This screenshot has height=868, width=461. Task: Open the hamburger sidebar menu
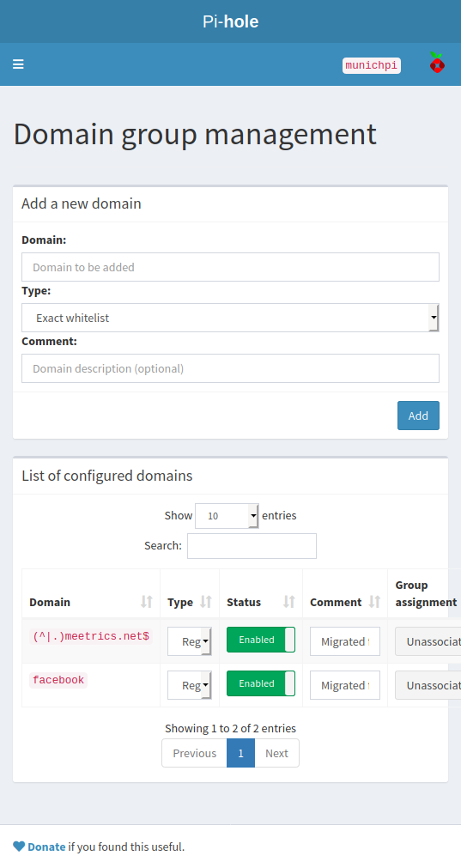pos(18,64)
